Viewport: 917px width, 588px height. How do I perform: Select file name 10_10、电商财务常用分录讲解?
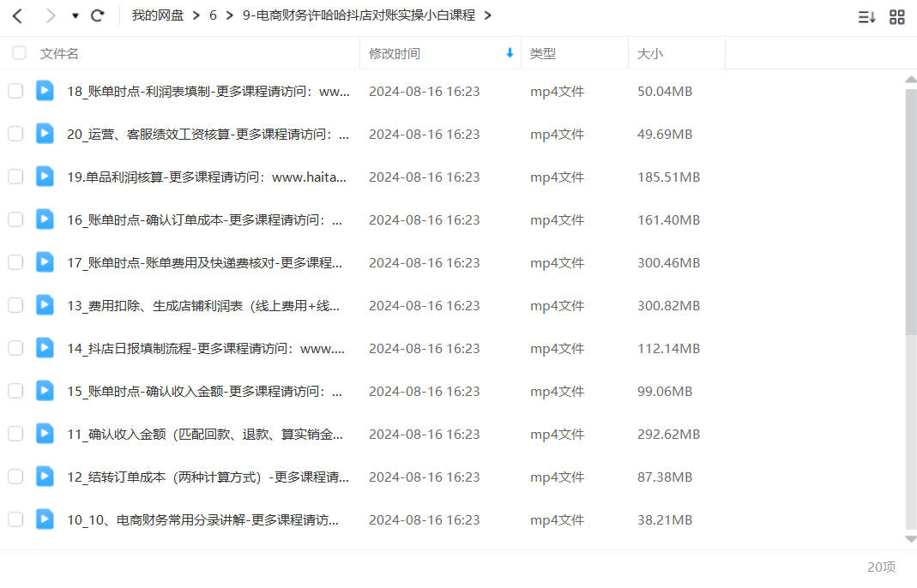pos(202,520)
